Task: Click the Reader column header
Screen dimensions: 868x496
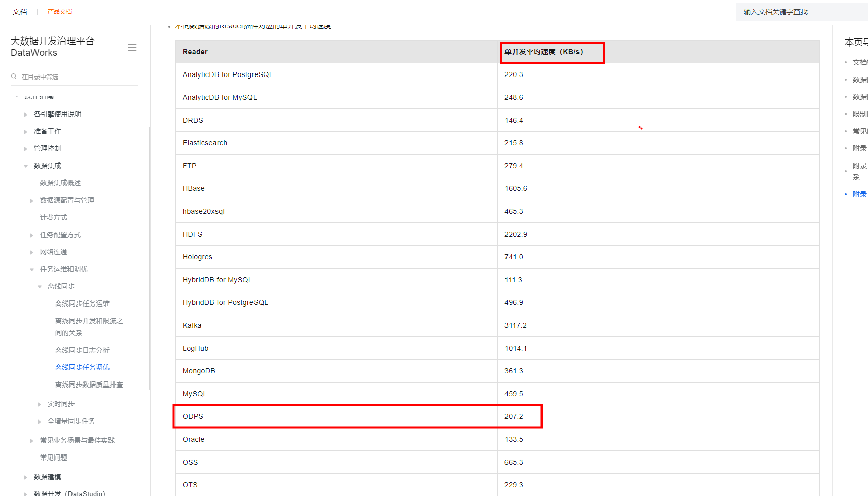Action: (337, 52)
